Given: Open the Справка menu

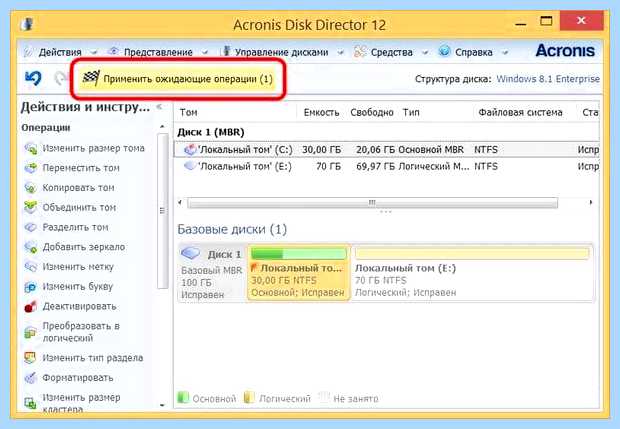Looking at the screenshot, I should (474, 52).
